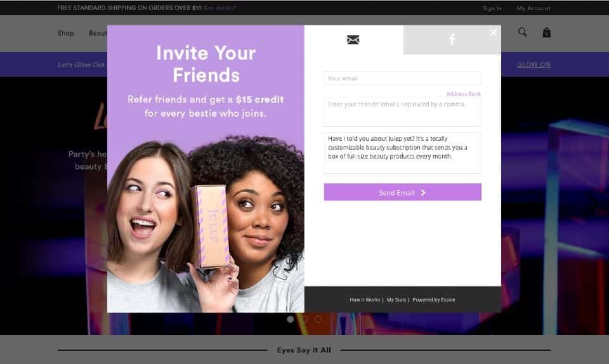The image size is (609, 364).
Task: Click the 'Eyes Say It All' heading
Action: (304, 350)
